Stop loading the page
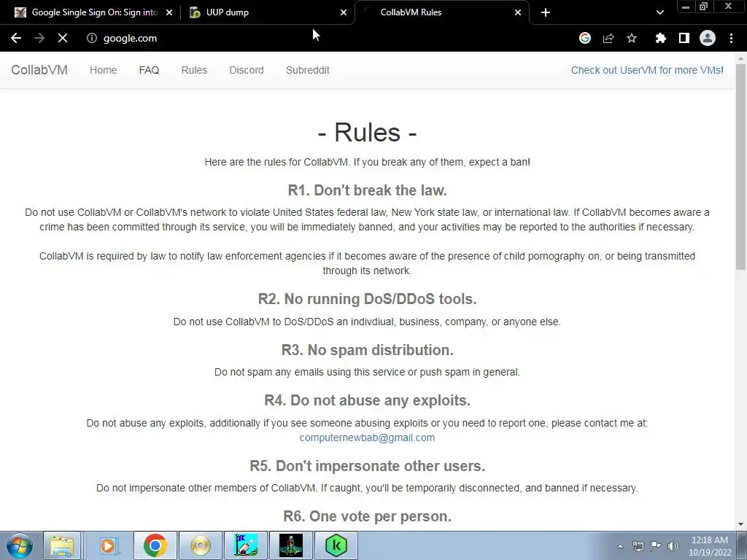The image size is (747, 560). pos(63,38)
